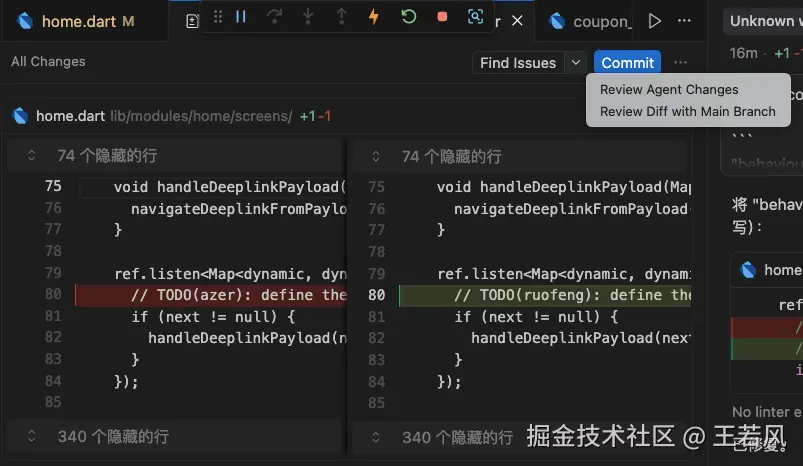Viewport: 803px width, 466px height.
Task: Click the +1-1 change count
Action: coord(315,116)
